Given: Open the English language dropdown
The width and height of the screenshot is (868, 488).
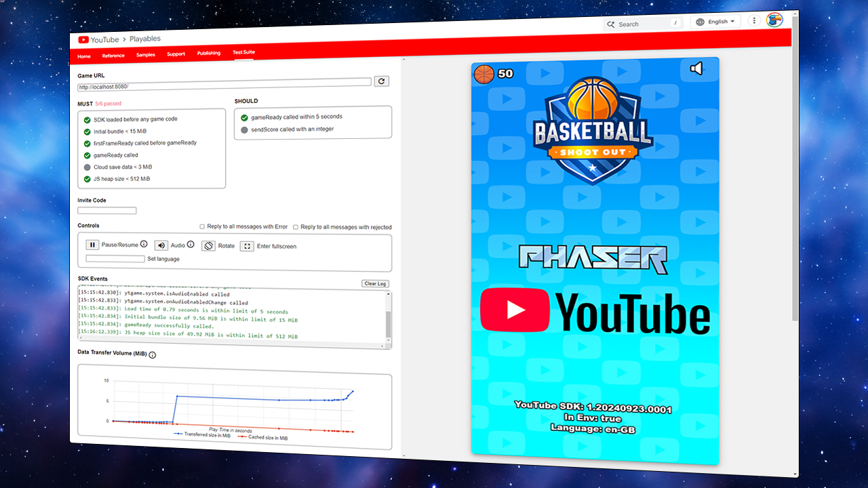Looking at the screenshot, I should pos(716,22).
